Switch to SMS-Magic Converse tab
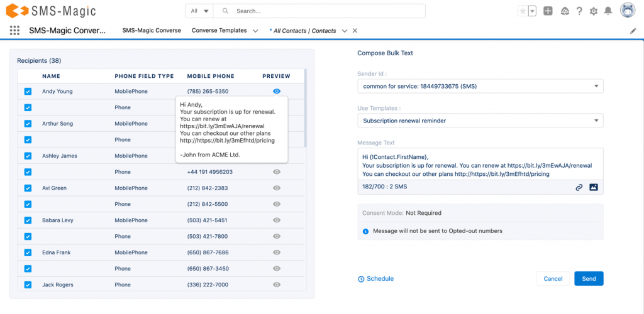 [x=152, y=30]
